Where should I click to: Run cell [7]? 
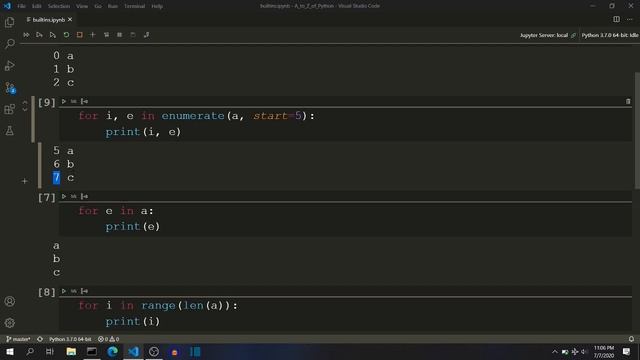tap(64, 196)
